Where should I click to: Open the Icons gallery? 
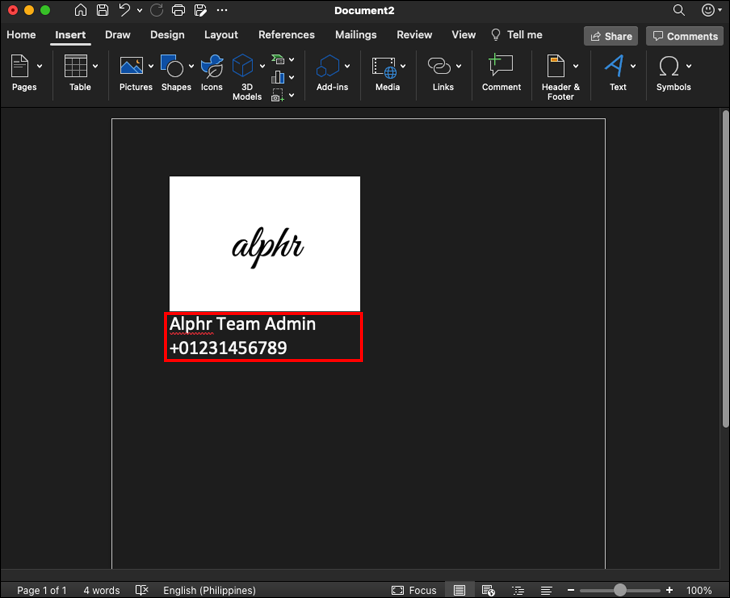[x=211, y=67]
